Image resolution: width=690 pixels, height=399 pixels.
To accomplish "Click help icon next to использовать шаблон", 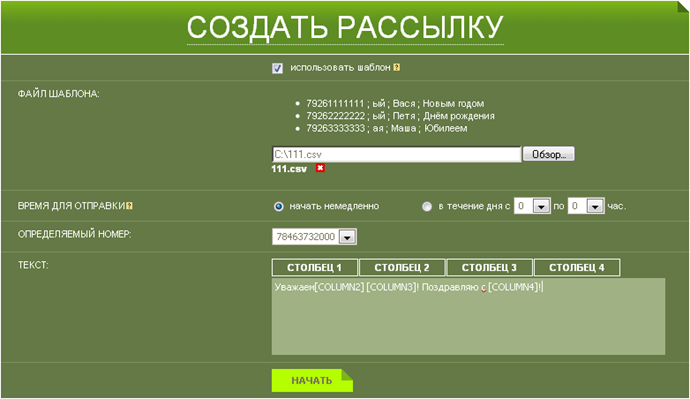I will coord(396,67).
